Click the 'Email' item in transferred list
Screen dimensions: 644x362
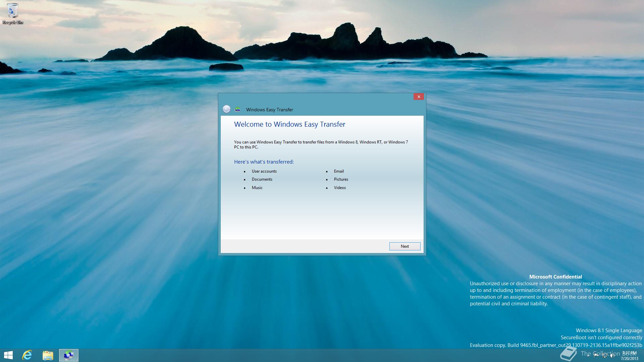(338, 171)
